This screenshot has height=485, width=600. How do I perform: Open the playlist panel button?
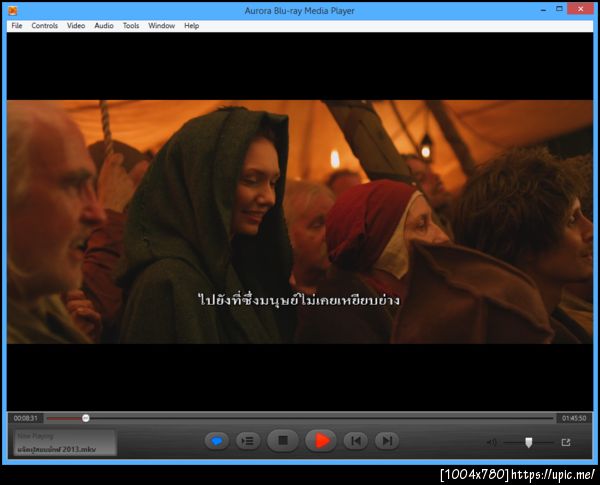tap(248, 441)
